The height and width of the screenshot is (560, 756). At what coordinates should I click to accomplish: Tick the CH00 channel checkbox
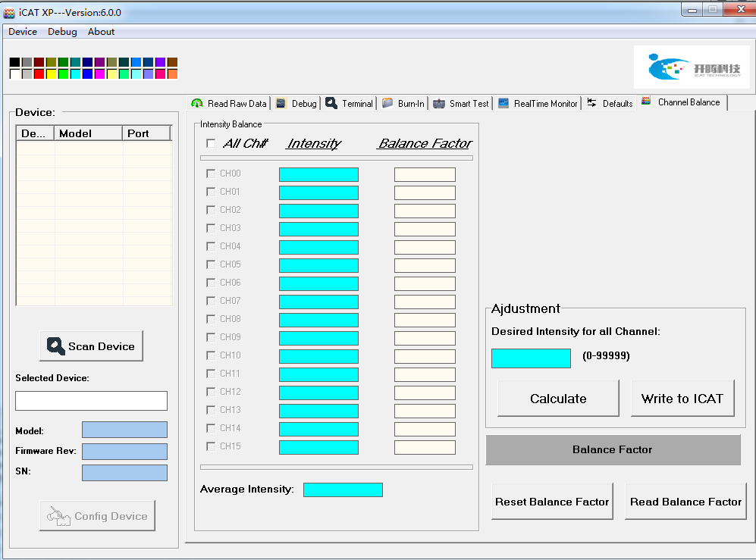pyautogui.click(x=211, y=174)
